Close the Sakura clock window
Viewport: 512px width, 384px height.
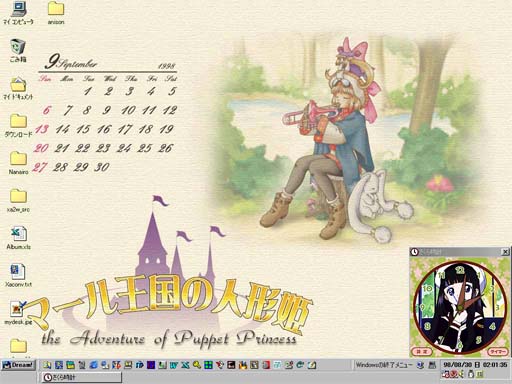(x=505, y=252)
